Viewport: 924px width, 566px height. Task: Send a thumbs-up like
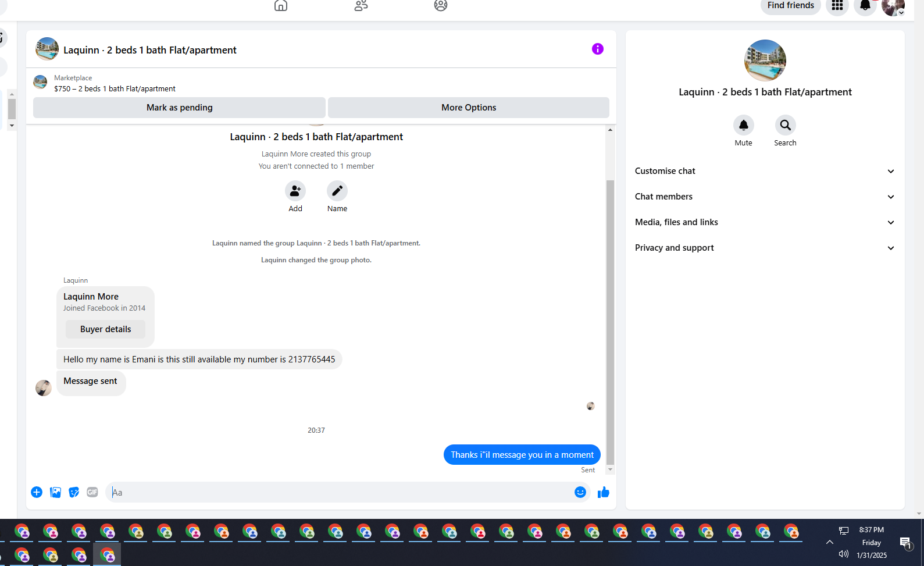[x=604, y=492]
